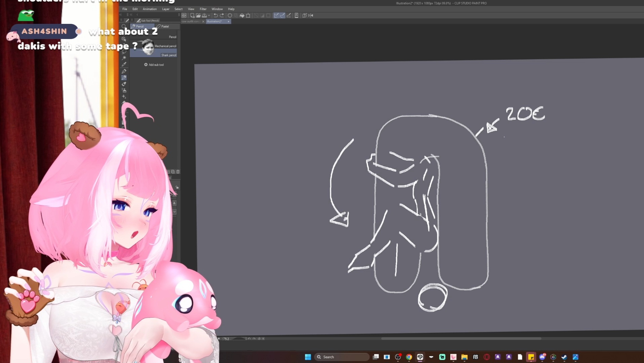Click the Fill bucket command bar icon
Viewport: 644px width, 363px height.
(242, 15)
